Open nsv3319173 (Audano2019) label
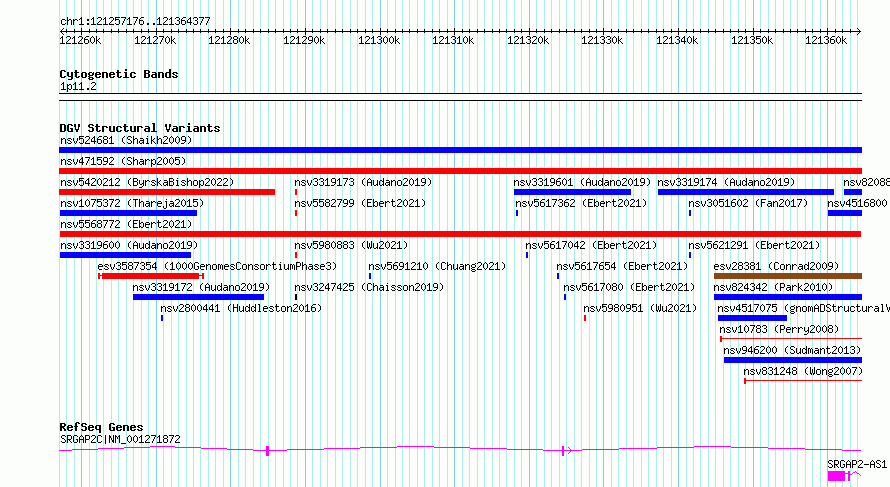The width and height of the screenshot is (890, 487). tap(363, 182)
